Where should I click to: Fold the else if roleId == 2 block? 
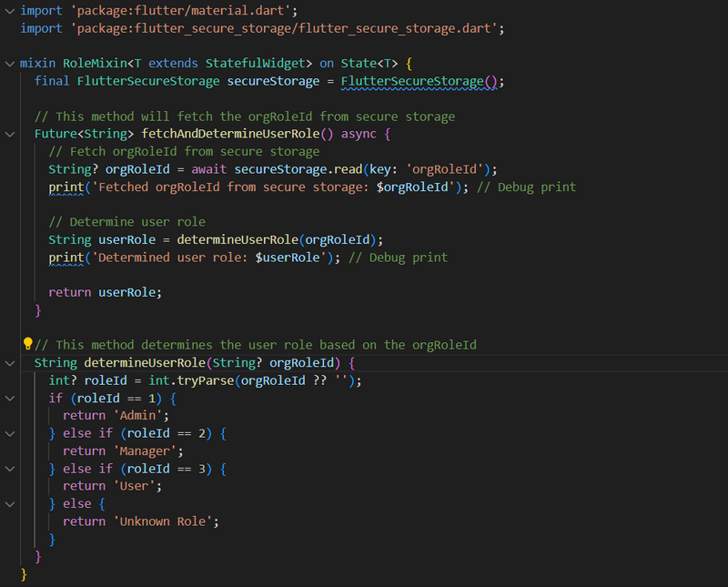9,433
